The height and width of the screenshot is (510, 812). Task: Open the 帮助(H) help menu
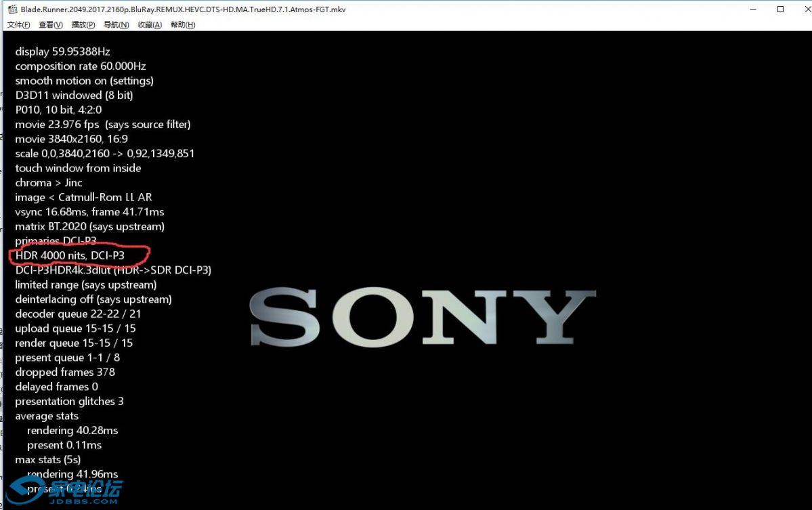tap(183, 25)
